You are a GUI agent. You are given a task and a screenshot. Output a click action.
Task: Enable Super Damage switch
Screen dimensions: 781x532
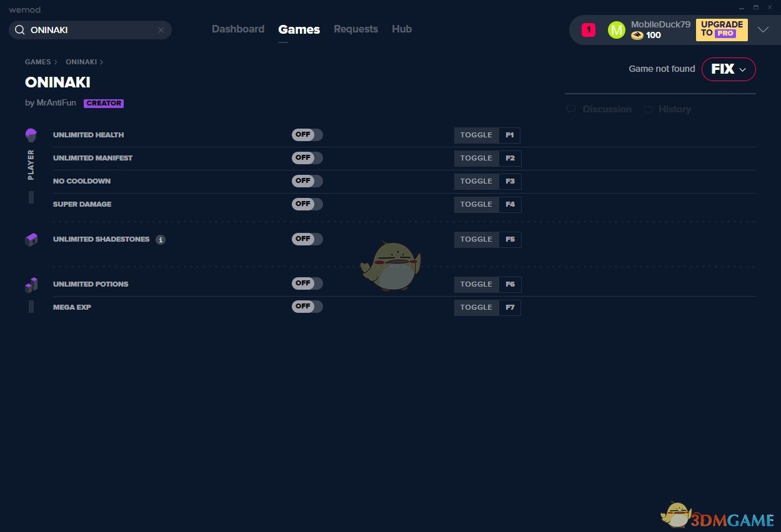[307, 204]
